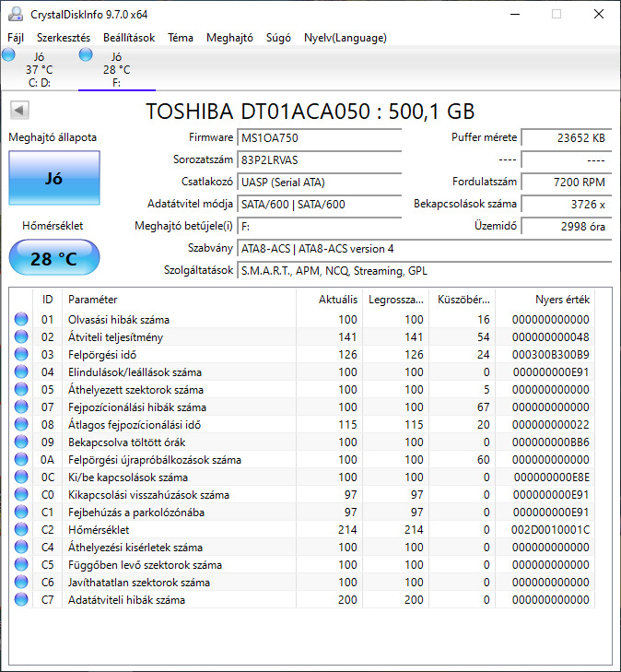Select the C: D: drive tab
The height and width of the screenshot is (672, 621).
[x=40, y=69]
